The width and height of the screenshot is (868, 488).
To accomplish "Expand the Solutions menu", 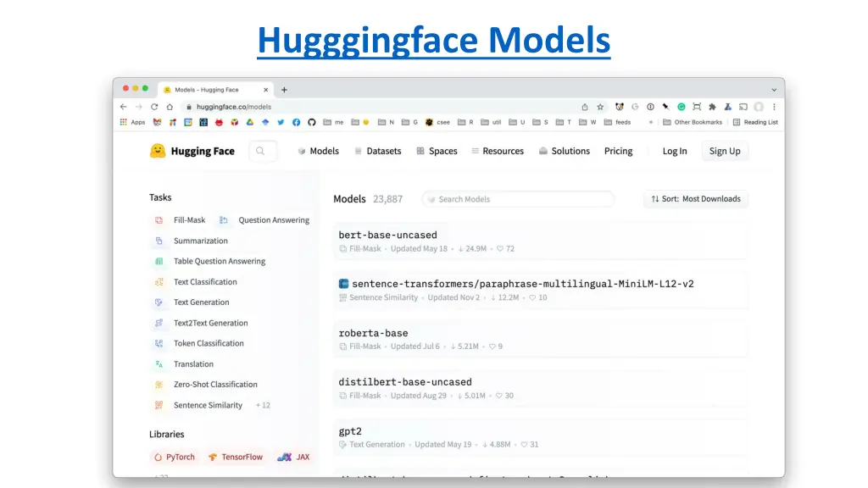I will pyautogui.click(x=564, y=151).
